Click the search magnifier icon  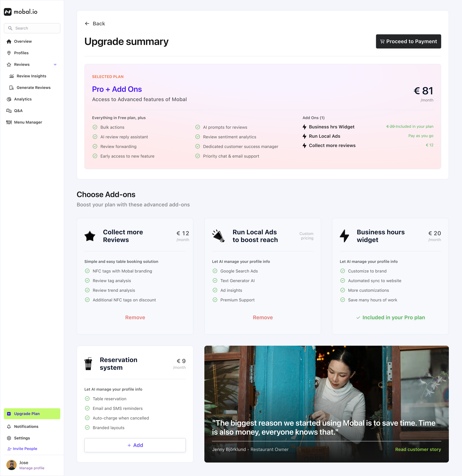10,28
